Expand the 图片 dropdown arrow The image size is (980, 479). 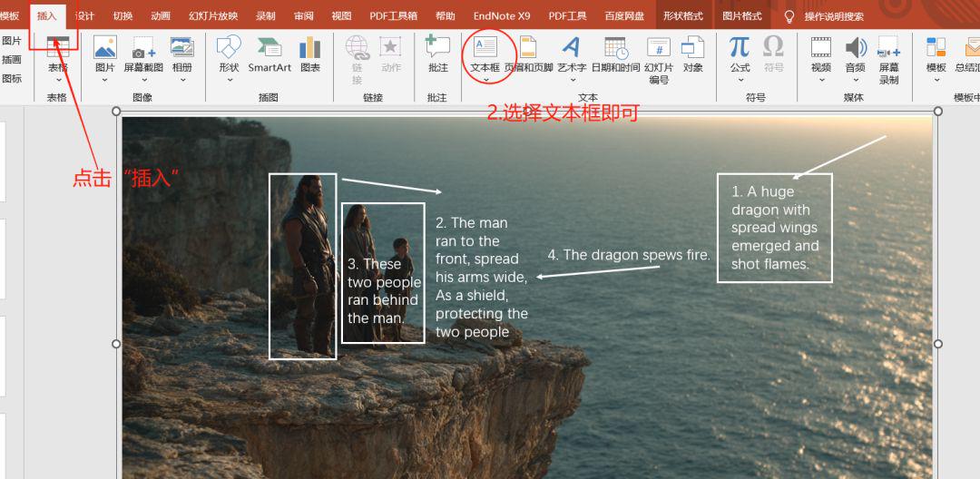(105, 79)
